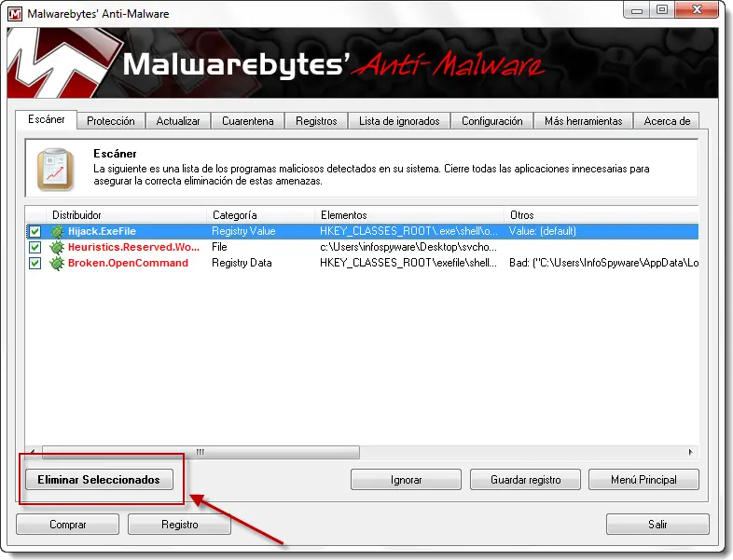Minimize the Malwarebytes window
The height and width of the screenshot is (560, 733).
coord(637,10)
